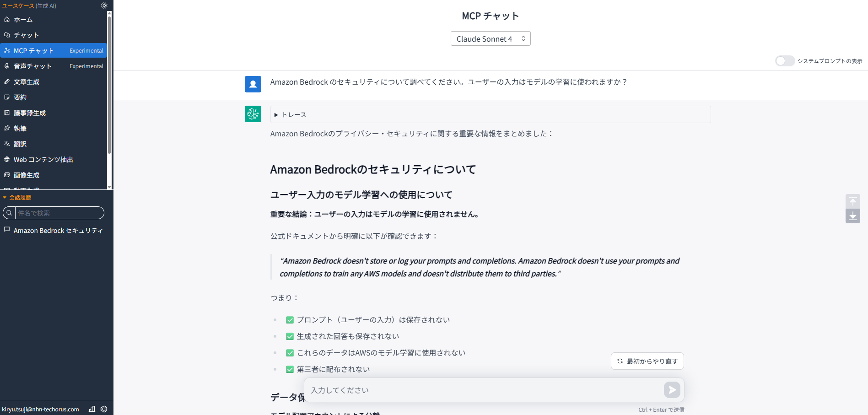Click the pencil icon beside 文章生成

(x=7, y=81)
